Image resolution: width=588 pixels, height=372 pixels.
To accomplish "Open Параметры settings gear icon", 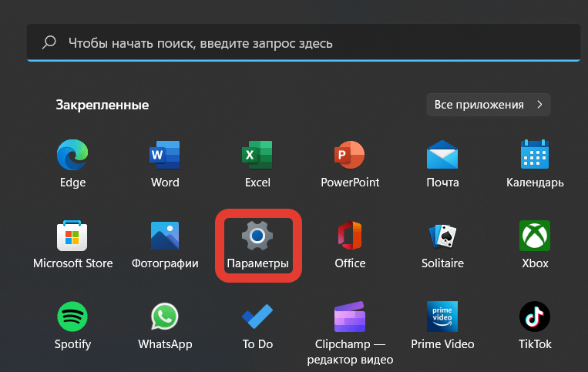I will pyautogui.click(x=257, y=236).
